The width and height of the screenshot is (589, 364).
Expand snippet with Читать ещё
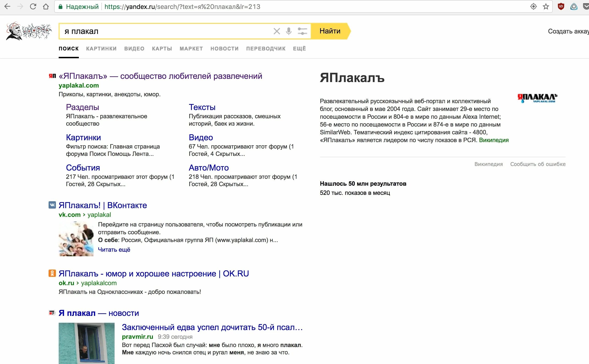pos(114,250)
